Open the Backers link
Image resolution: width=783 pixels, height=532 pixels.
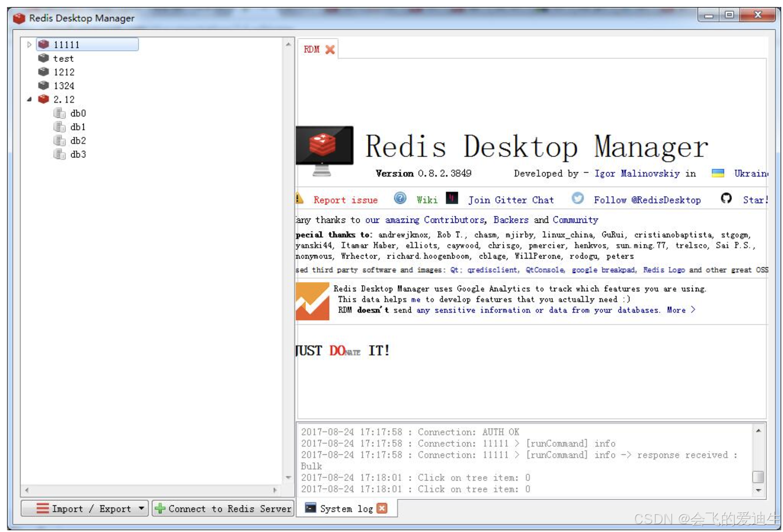[x=511, y=220]
